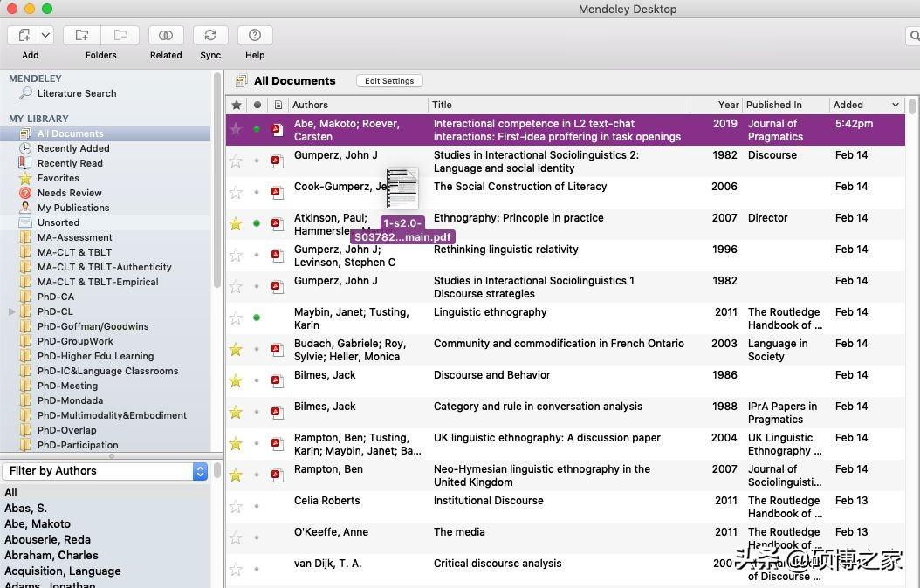920x588 pixels.
Task: Toggle favorite star for Cook-Gumperz entry
Action: pyautogui.click(x=236, y=192)
